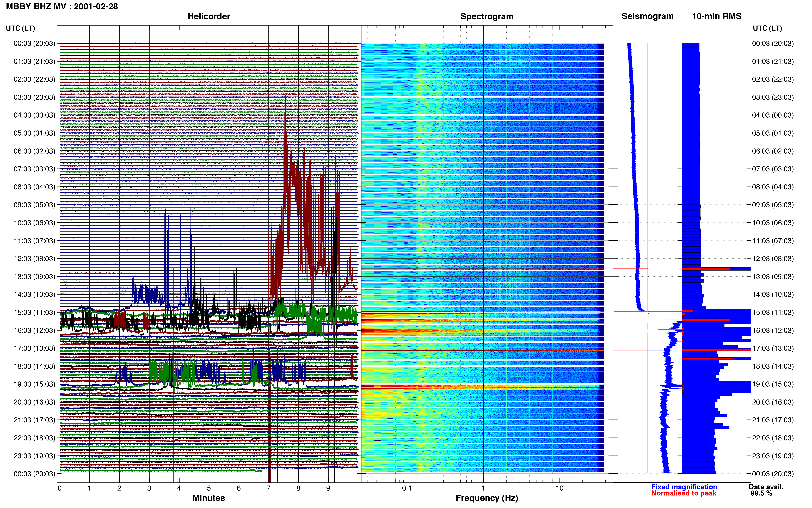Select left time label '13:03 (09:03)'

coord(34,277)
